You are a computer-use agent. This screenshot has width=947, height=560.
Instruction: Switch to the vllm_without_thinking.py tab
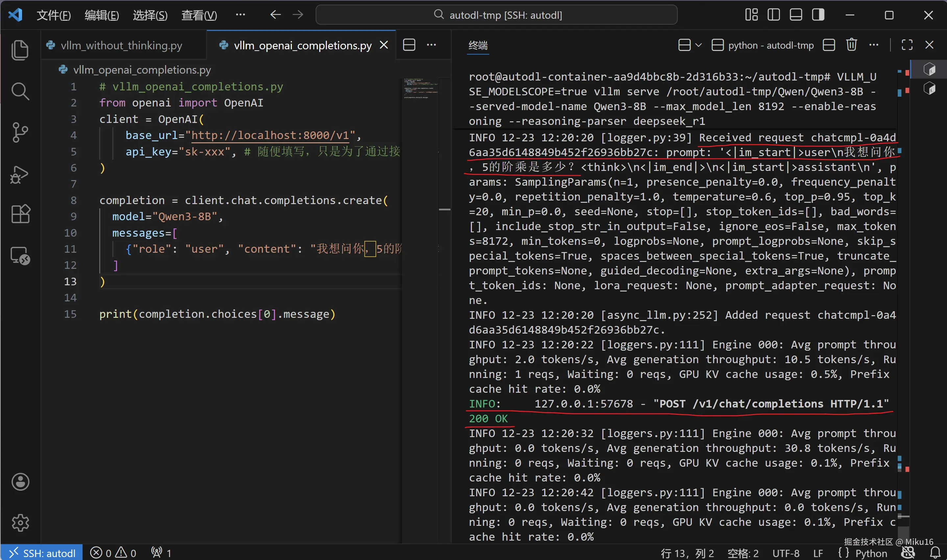point(121,45)
